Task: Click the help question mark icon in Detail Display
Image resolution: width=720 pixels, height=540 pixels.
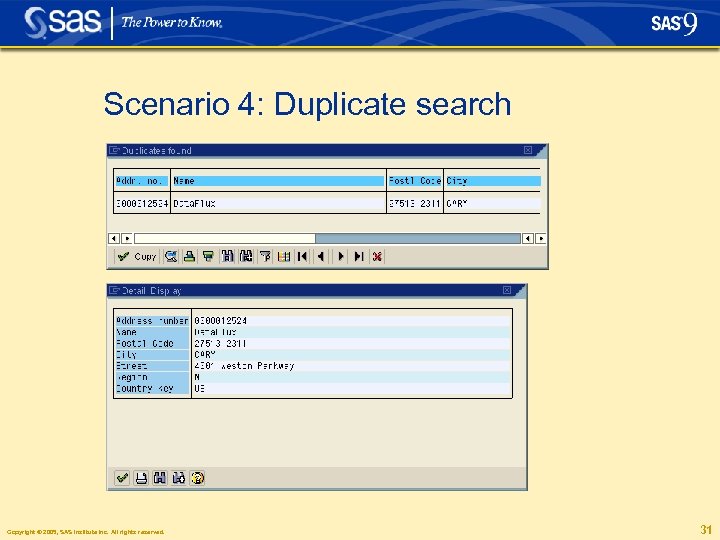Action: tap(197, 478)
